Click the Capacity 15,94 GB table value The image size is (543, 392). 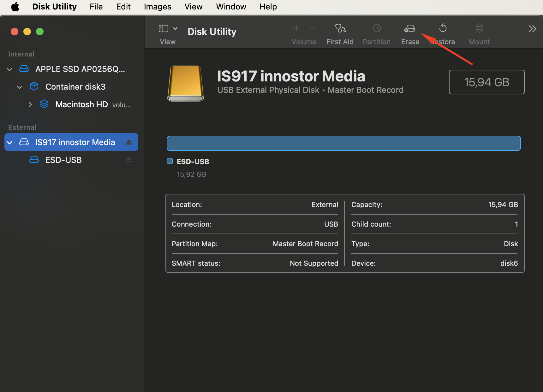coord(503,205)
